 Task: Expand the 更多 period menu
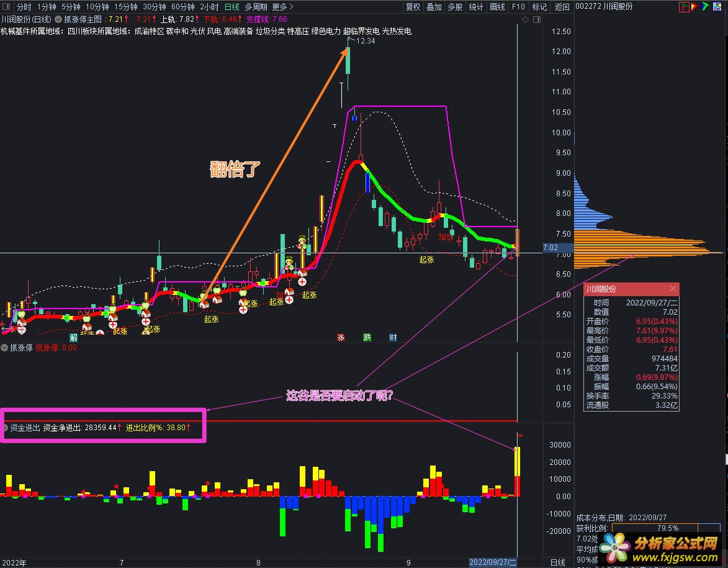[x=282, y=7]
